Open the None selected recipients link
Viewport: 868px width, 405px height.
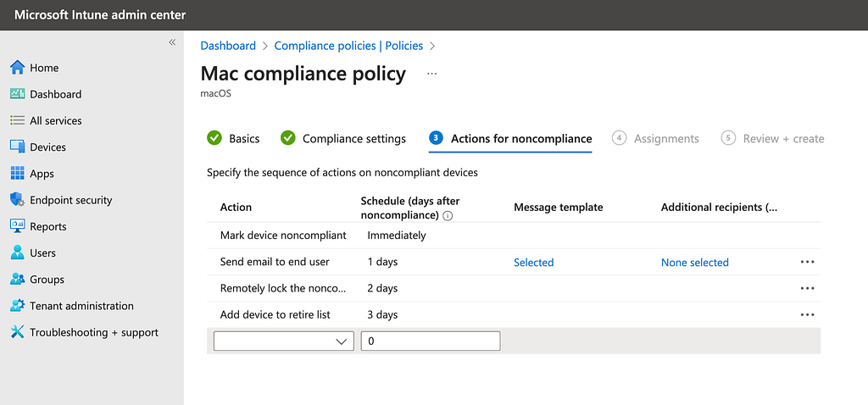point(695,263)
